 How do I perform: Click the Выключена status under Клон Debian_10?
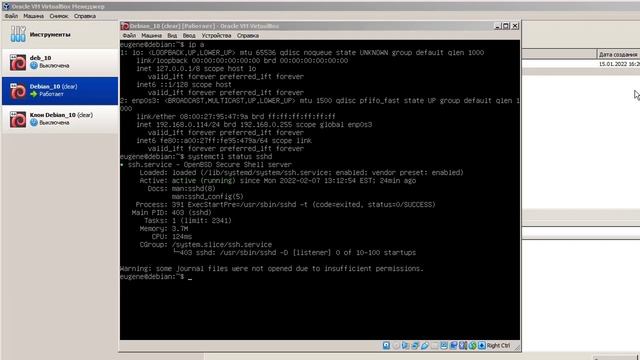pos(54,123)
